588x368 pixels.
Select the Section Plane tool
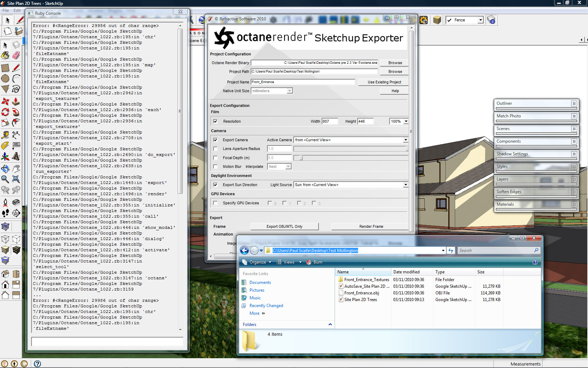(x=16, y=213)
